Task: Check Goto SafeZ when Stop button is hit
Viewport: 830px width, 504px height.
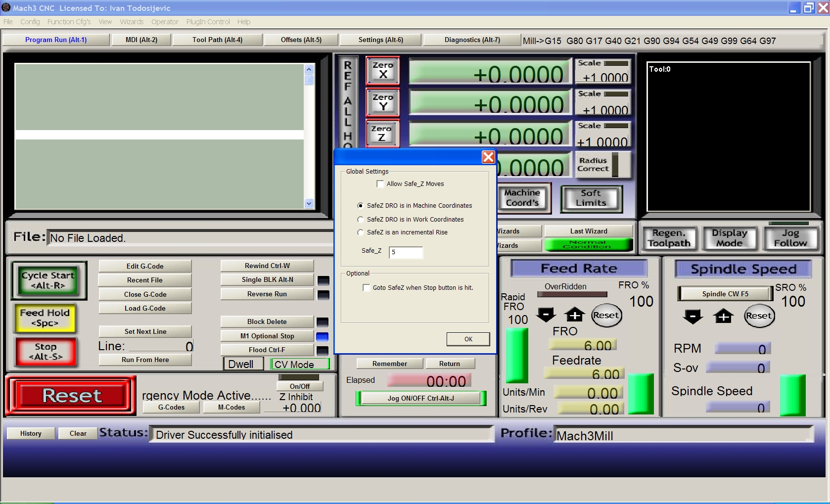Action: pos(367,288)
